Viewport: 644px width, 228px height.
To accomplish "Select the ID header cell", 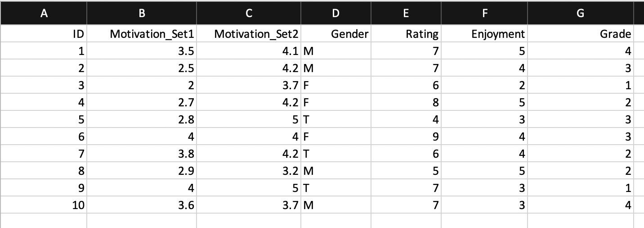I will 44,34.
